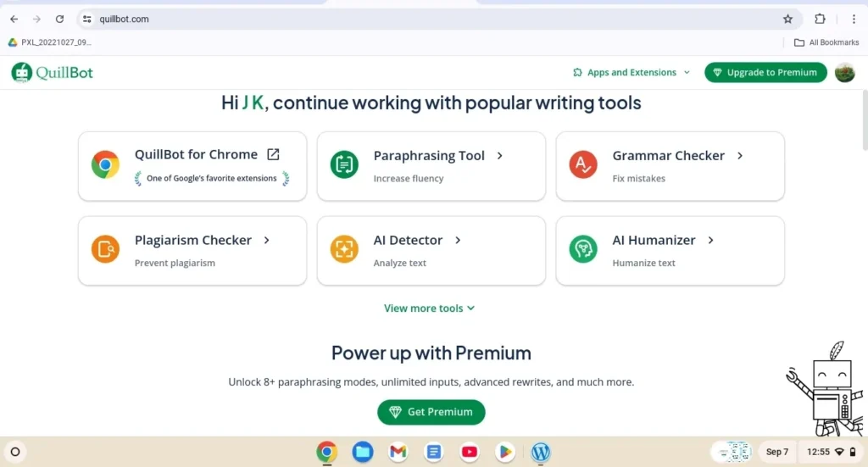Click "Increase fluency" subtitle

click(409, 178)
